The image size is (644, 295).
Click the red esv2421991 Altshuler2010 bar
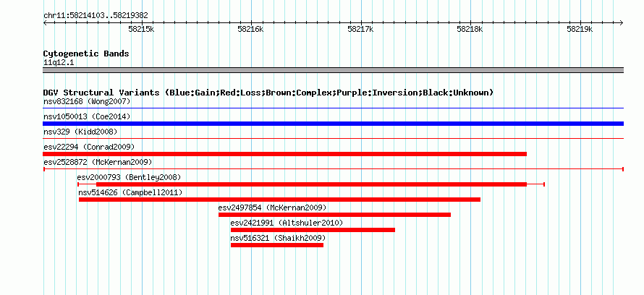[313, 230]
